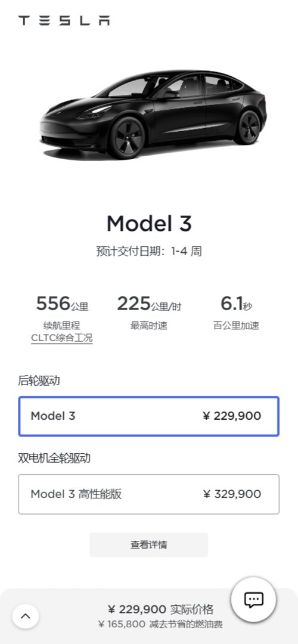Click the Tesla logo at top

[64, 20]
